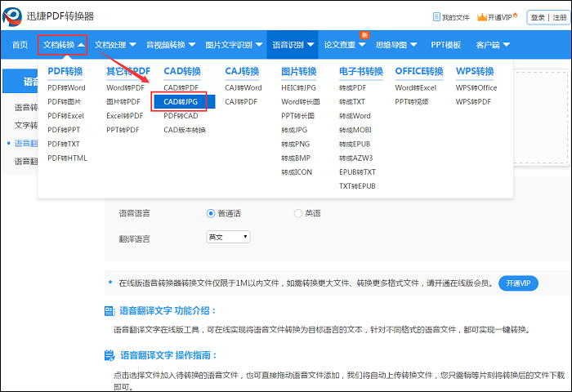This screenshot has height=392, width=572.
Task: Select PDF转PPT option
Action: click(64, 130)
